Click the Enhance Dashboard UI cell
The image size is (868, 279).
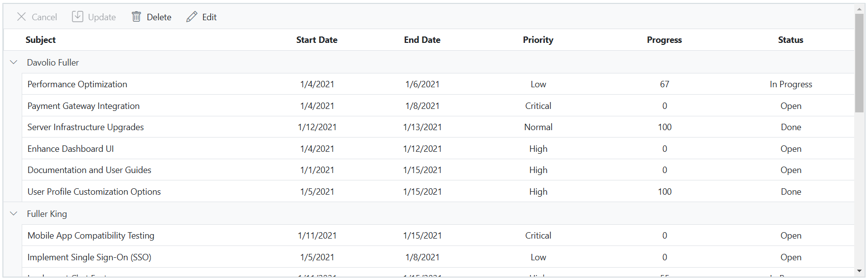[x=71, y=149]
